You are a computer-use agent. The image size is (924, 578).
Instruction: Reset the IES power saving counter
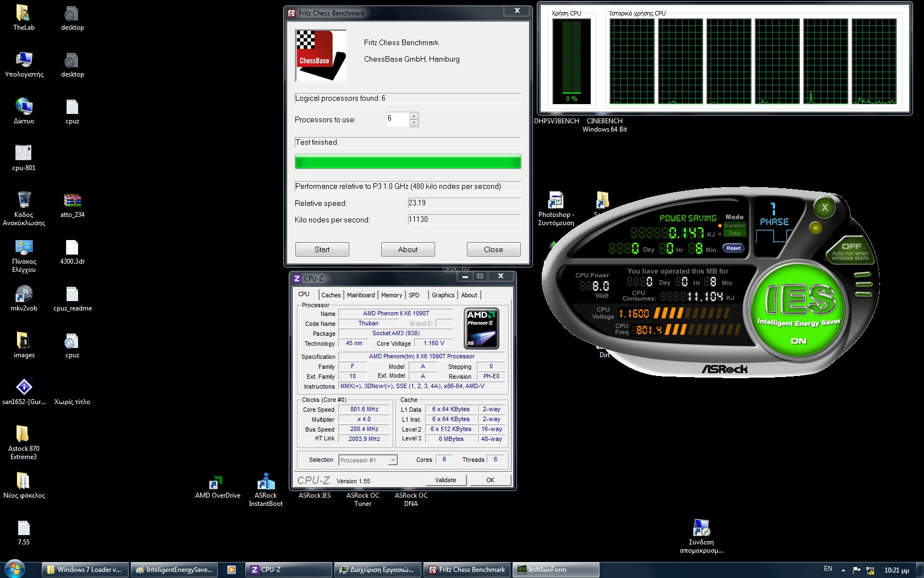(x=733, y=248)
